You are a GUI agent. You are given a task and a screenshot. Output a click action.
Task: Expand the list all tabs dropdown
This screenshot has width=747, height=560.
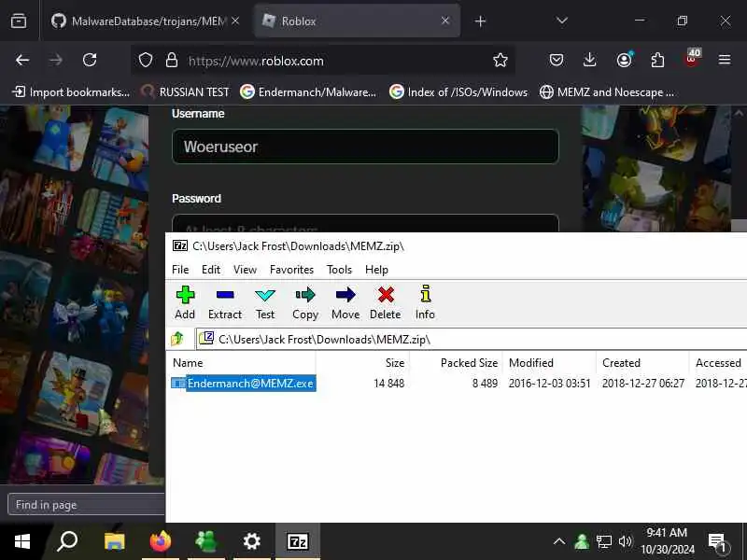coord(562,21)
